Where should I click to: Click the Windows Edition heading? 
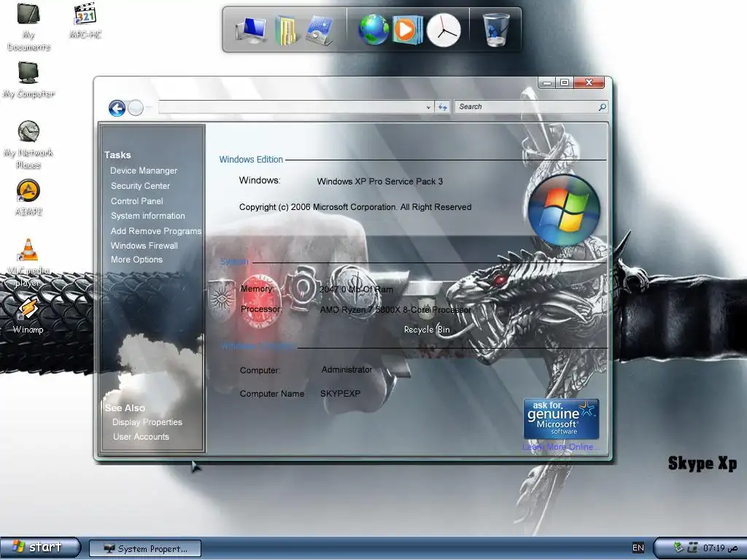(x=251, y=160)
